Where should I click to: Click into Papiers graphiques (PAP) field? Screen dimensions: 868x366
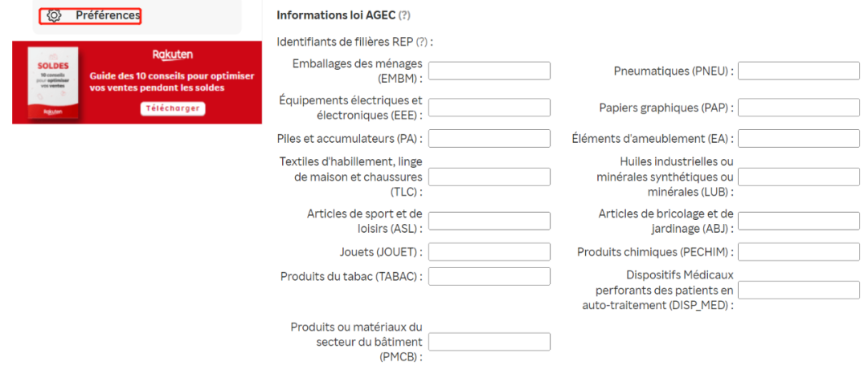[x=798, y=108]
